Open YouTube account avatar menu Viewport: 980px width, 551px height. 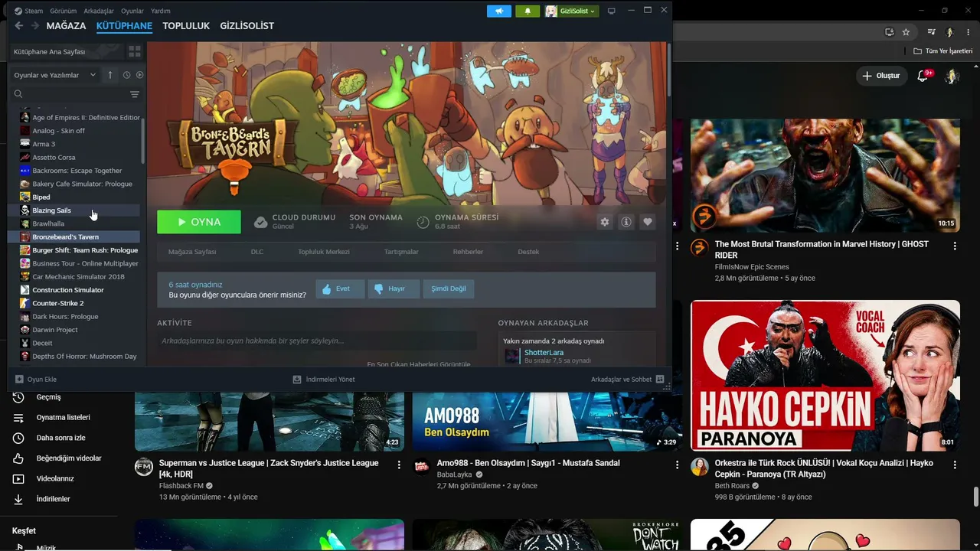click(952, 76)
